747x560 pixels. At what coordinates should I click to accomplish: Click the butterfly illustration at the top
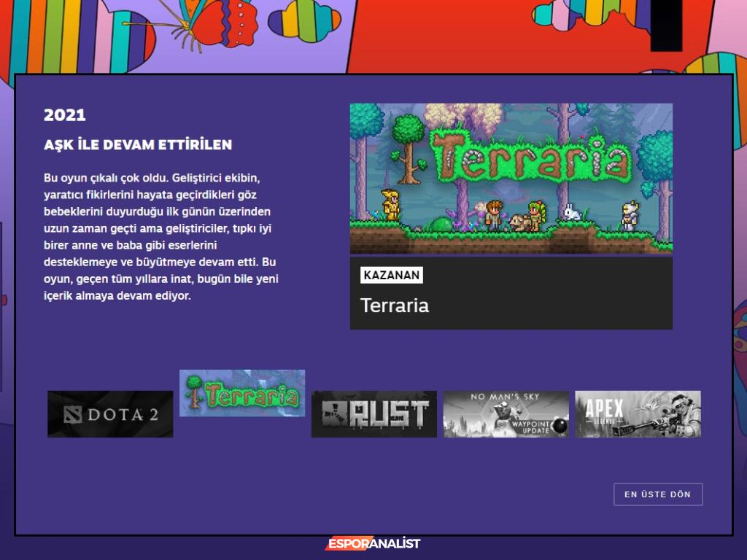click(212, 20)
